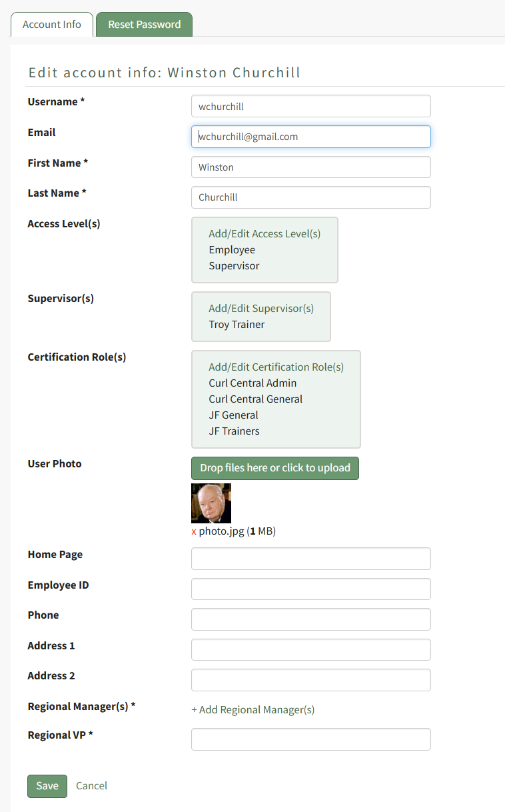Open Add/Edit Access Level(s)

coord(264,234)
